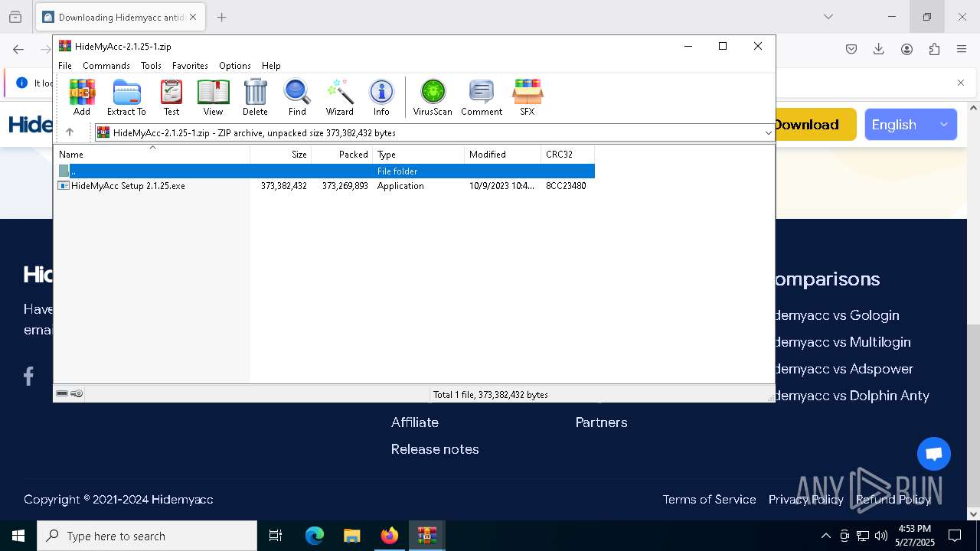Viewport: 980px width, 551px height.
Task: List all Firefox tabs chevron
Action: [x=828, y=17]
